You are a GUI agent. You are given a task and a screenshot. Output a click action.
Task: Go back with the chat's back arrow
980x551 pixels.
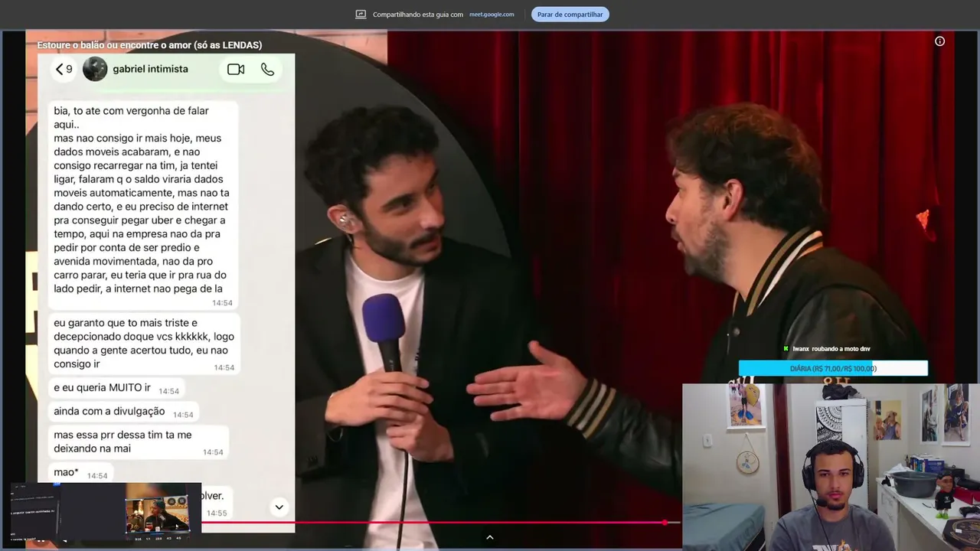59,69
